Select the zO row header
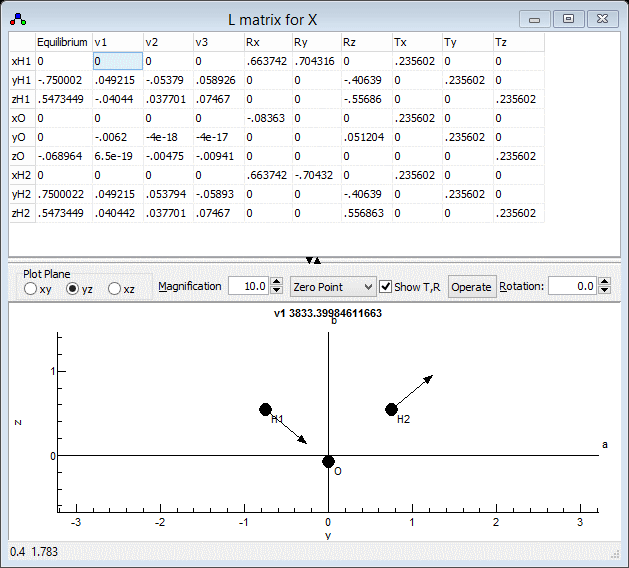629x568 pixels. (x=22, y=156)
